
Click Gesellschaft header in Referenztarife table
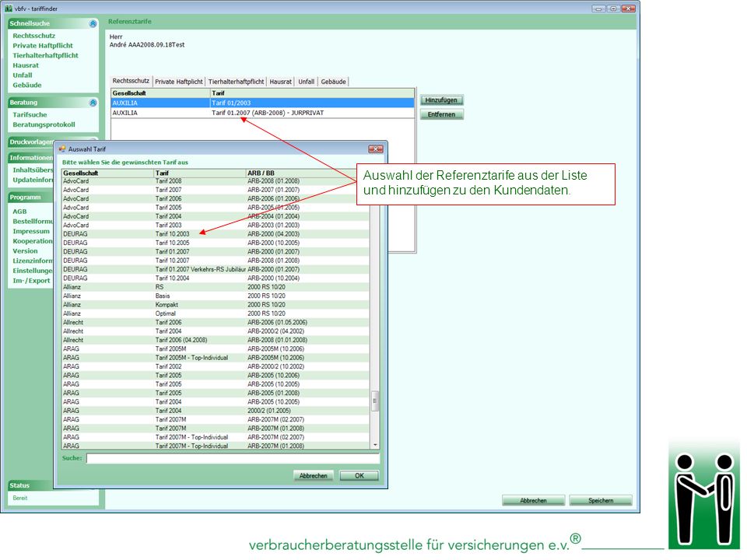point(160,93)
